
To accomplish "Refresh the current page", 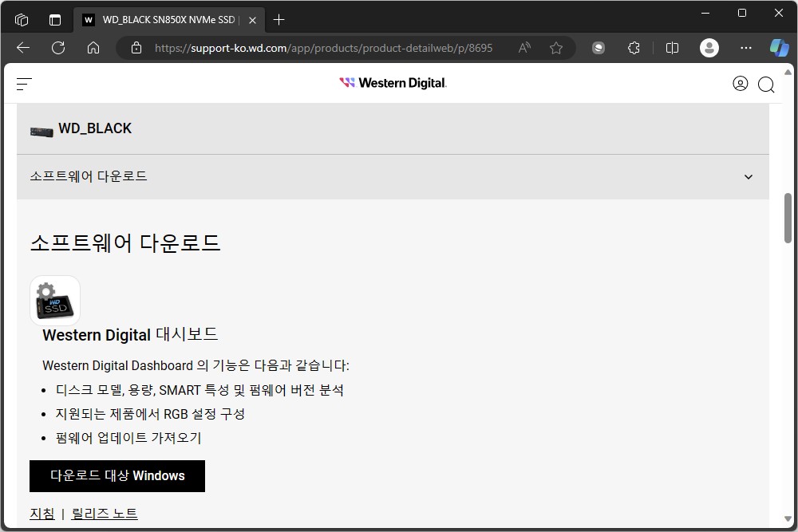I will (58, 48).
